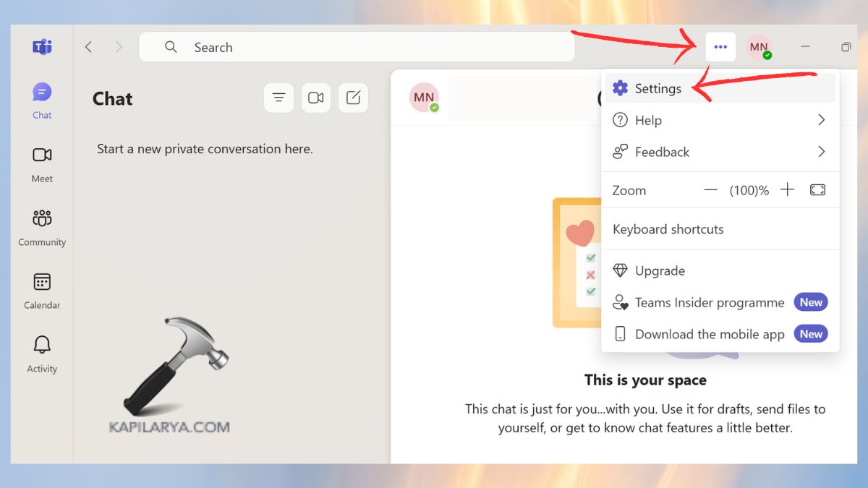Screen dimensions: 868x488
Task: Open the Calendar from the sidebar
Action: (41, 288)
